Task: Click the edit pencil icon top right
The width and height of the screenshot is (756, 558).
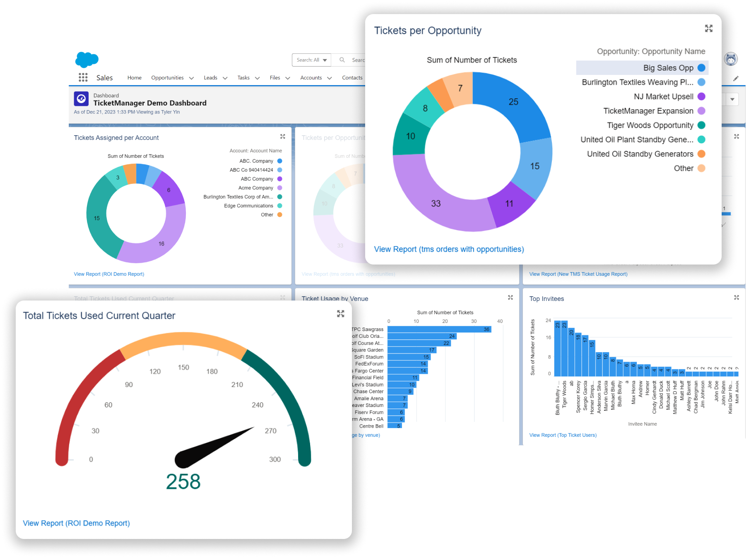Action: click(736, 78)
